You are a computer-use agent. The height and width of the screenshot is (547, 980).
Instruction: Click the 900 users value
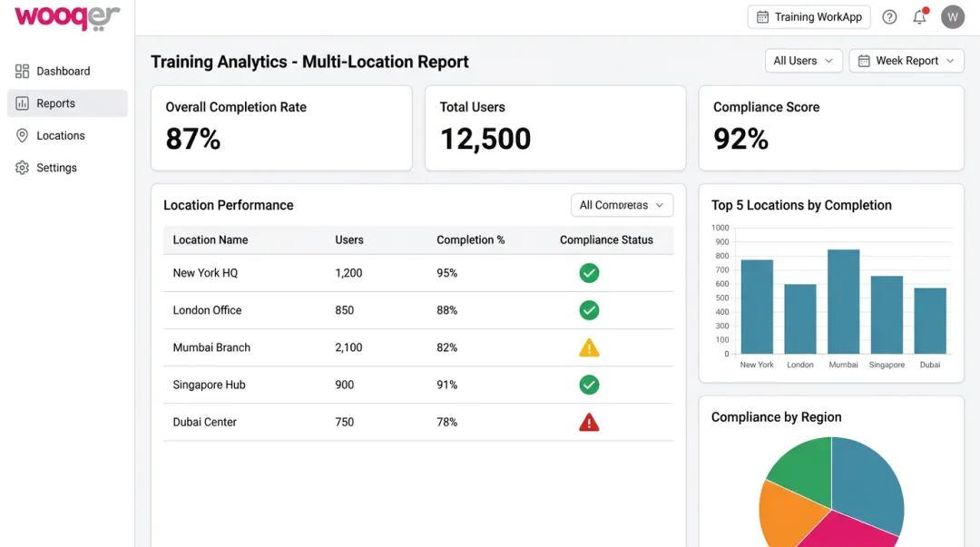coord(345,385)
